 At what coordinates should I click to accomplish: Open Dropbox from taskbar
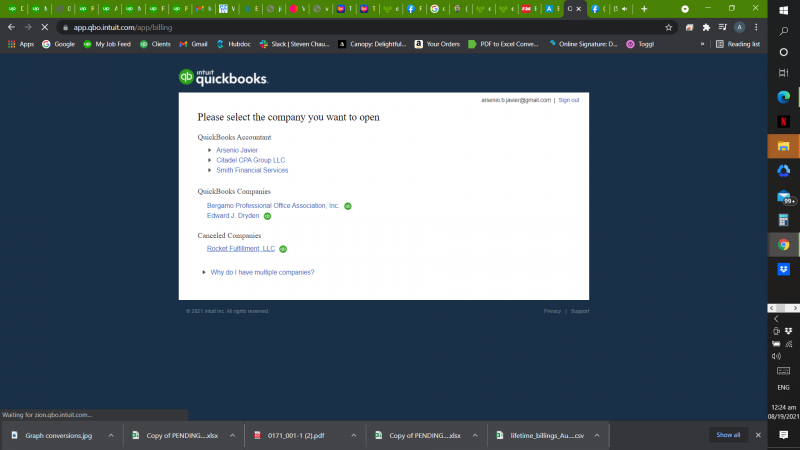coord(784,269)
